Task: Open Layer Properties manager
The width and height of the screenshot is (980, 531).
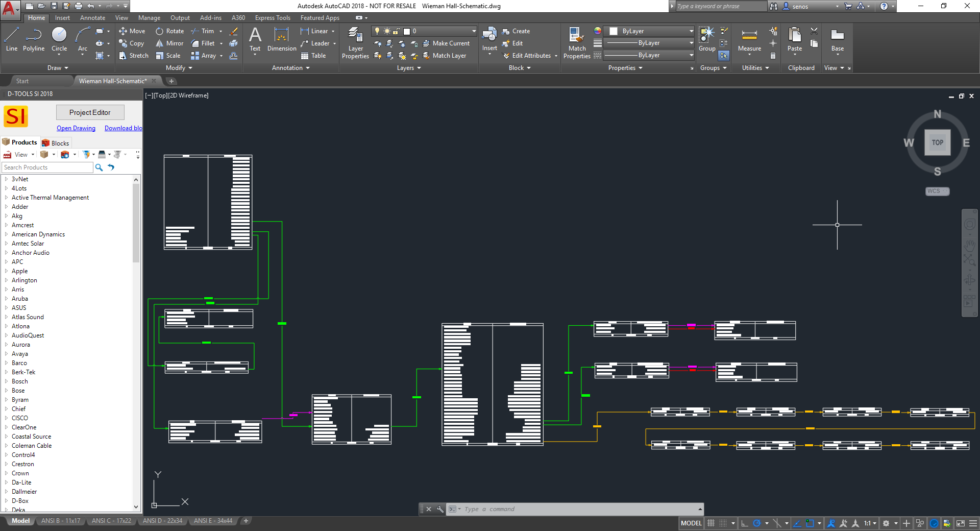Action: (355, 43)
